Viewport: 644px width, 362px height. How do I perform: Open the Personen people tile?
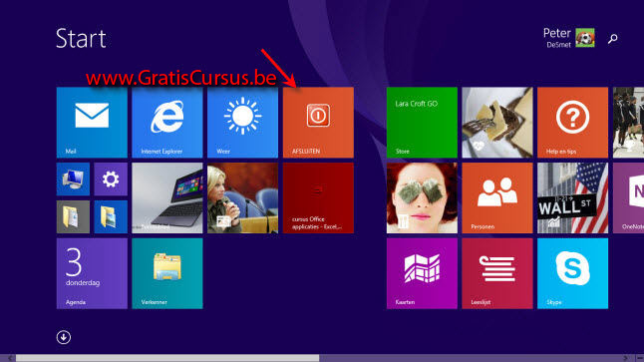tap(497, 198)
